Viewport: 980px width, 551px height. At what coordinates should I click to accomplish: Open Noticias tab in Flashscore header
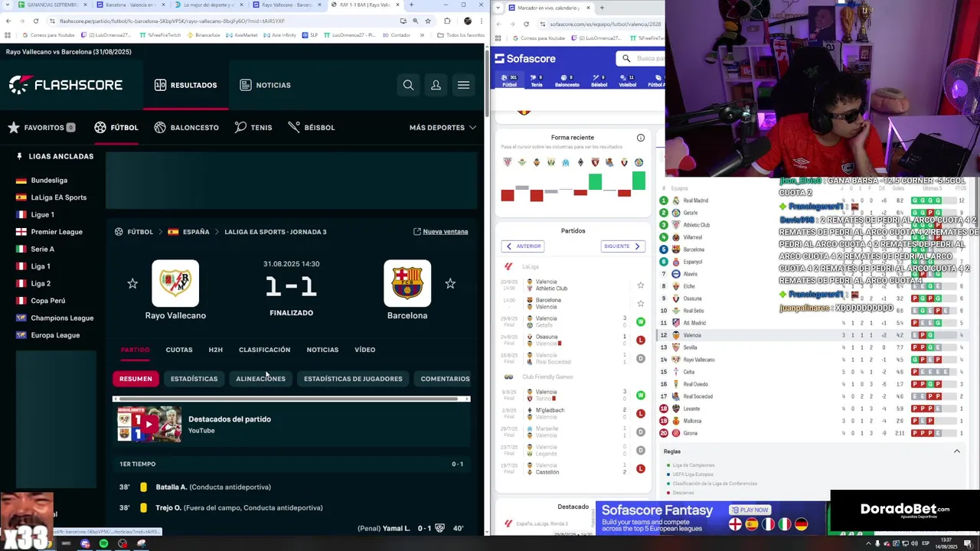point(265,85)
